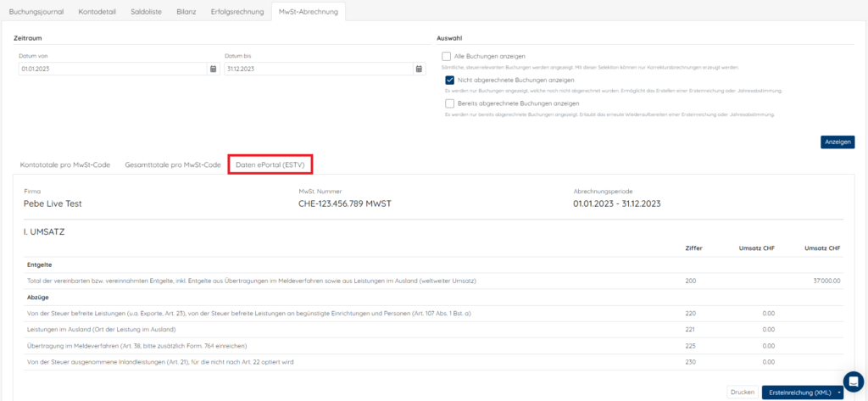
Task: Expand the Ersteinreichung (XML) dropdown arrow
Action: (x=840, y=393)
